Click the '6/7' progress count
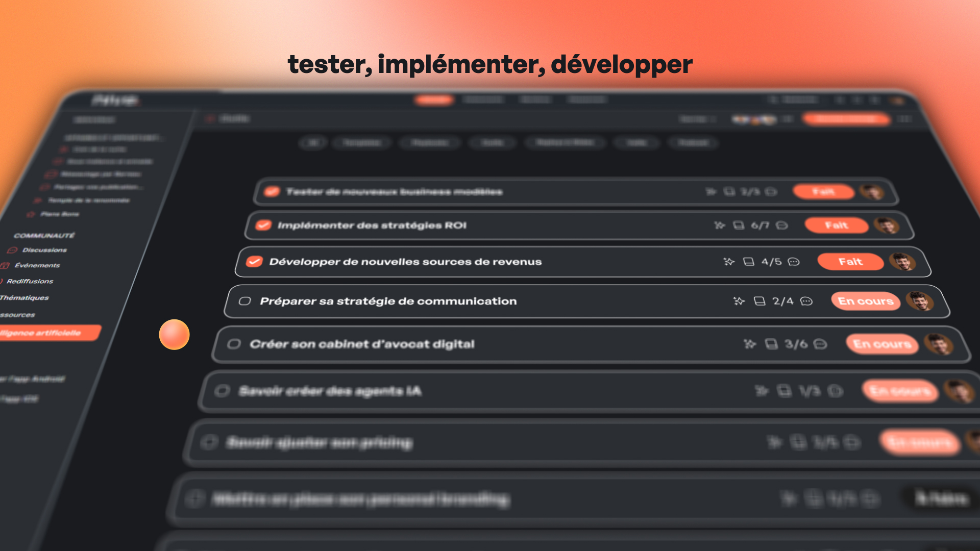 coord(760,225)
